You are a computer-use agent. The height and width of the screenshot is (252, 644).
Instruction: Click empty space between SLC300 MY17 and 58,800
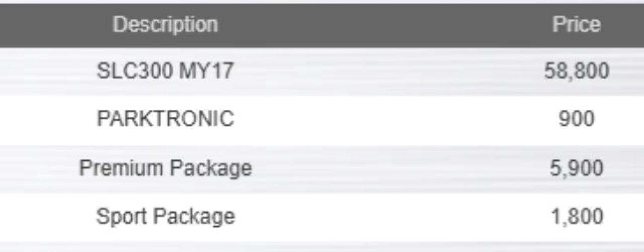[389, 71]
